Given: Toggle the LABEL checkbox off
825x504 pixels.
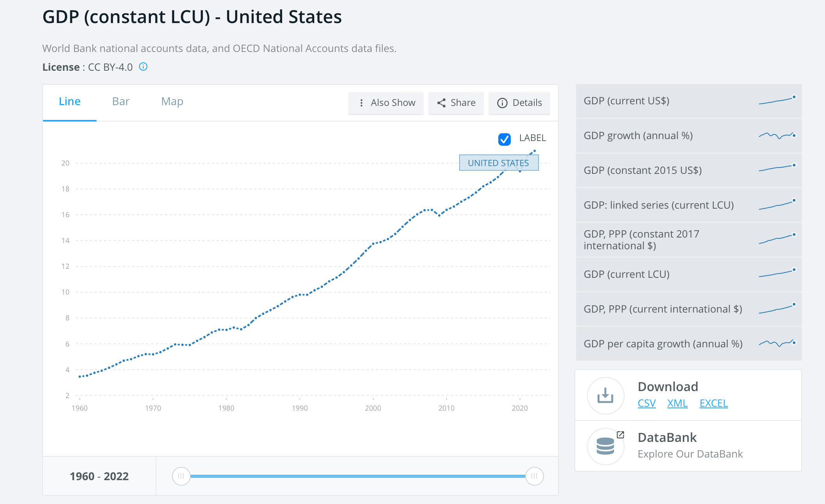Looking at the screenshot, I should coord(504,139).
